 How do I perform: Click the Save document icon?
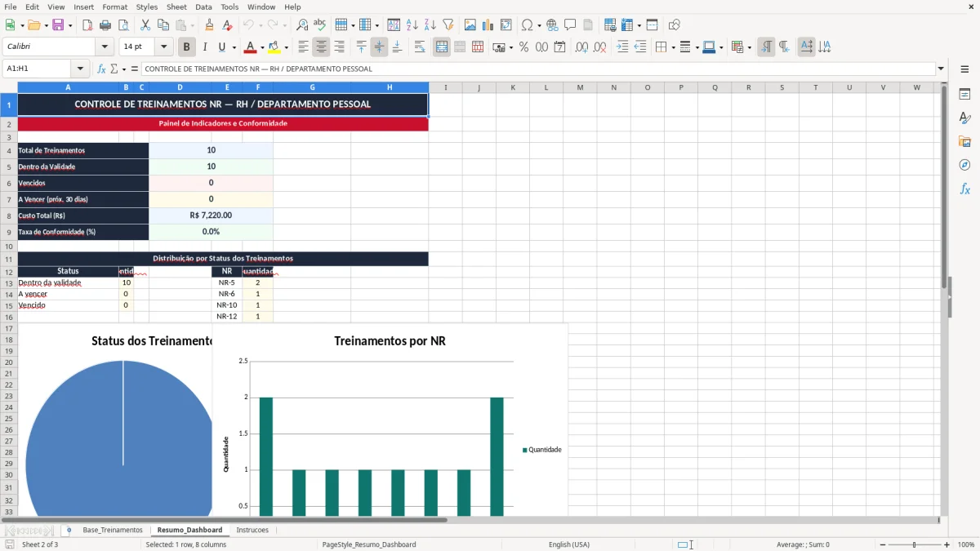click(x=58, y=25)
